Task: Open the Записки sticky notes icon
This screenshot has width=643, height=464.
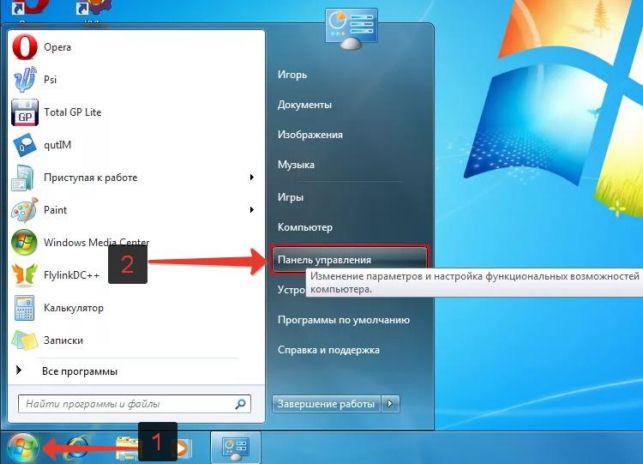Action: click(25, 340)
